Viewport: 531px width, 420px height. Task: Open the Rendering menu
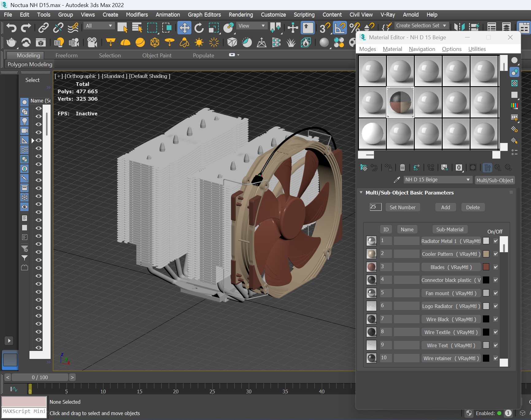point(240,15)
